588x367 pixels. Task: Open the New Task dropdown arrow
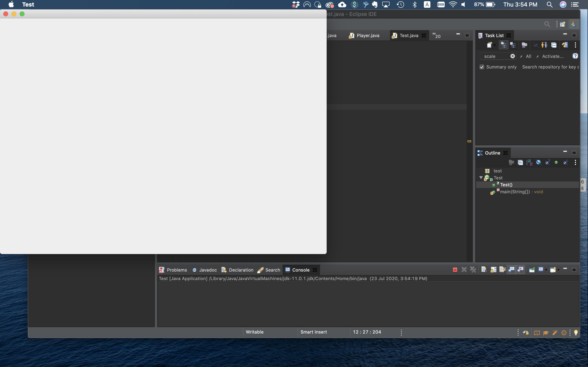494,45
